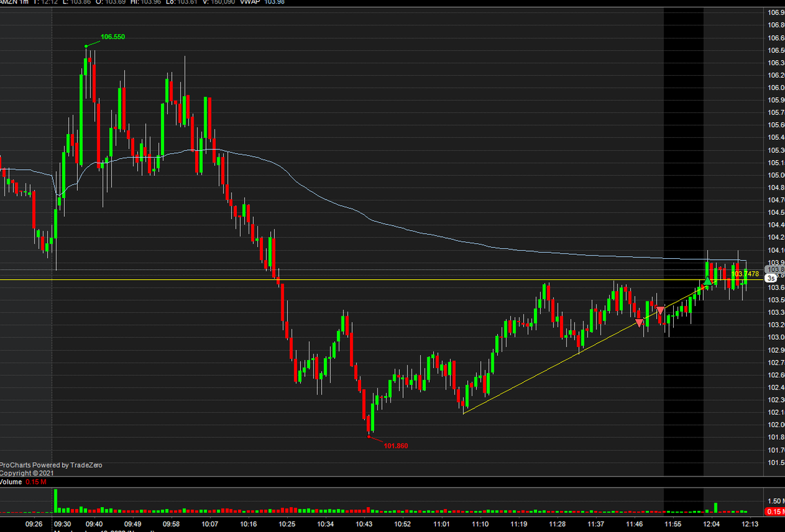Click the 11:01 time axis label

click(441, 524)
